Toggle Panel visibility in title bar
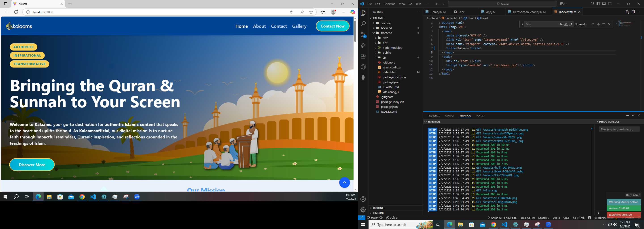 point(604,4)
